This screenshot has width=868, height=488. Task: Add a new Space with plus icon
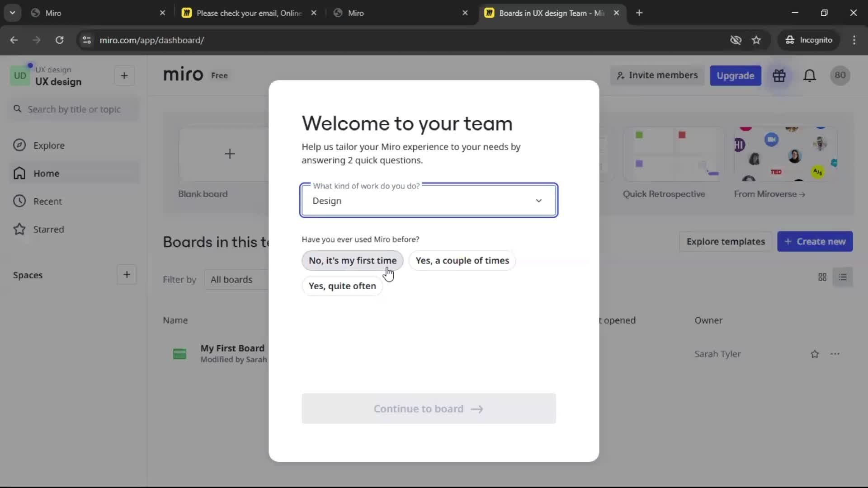tap(127, 275)
